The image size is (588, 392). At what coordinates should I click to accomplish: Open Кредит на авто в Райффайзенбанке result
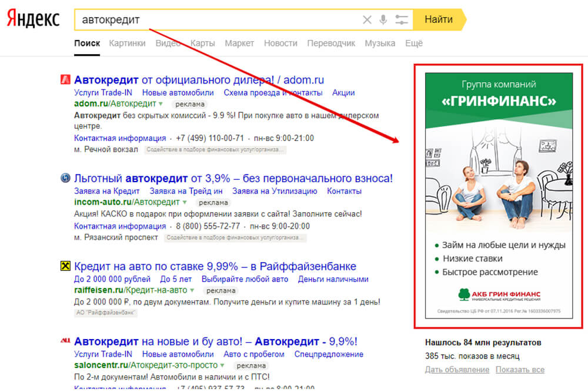[215, 266]
